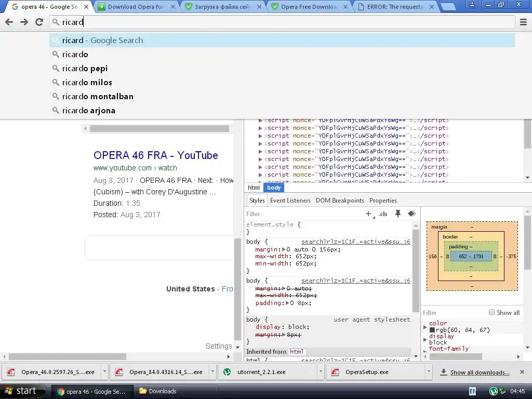Select the Styles tab
532x399 pixels.
(257, 201)
